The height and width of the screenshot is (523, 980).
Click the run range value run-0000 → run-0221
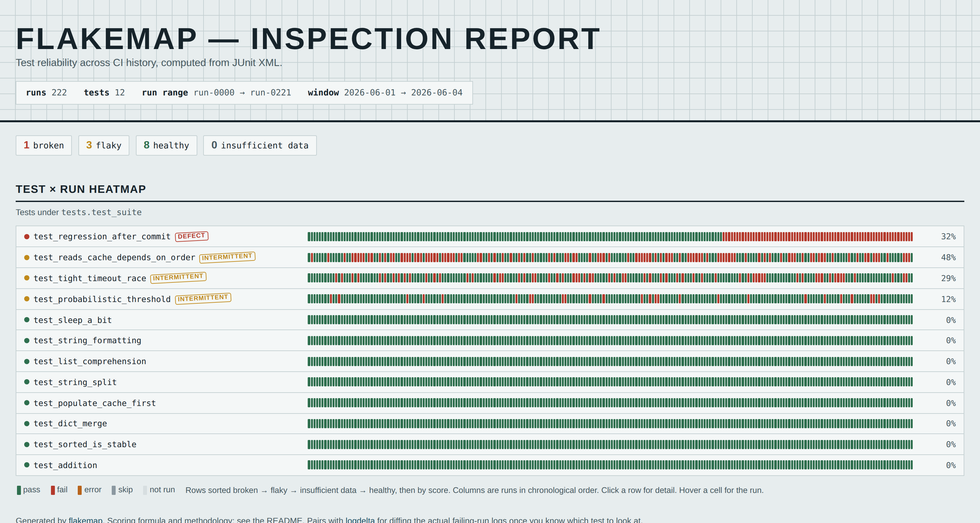242,93
